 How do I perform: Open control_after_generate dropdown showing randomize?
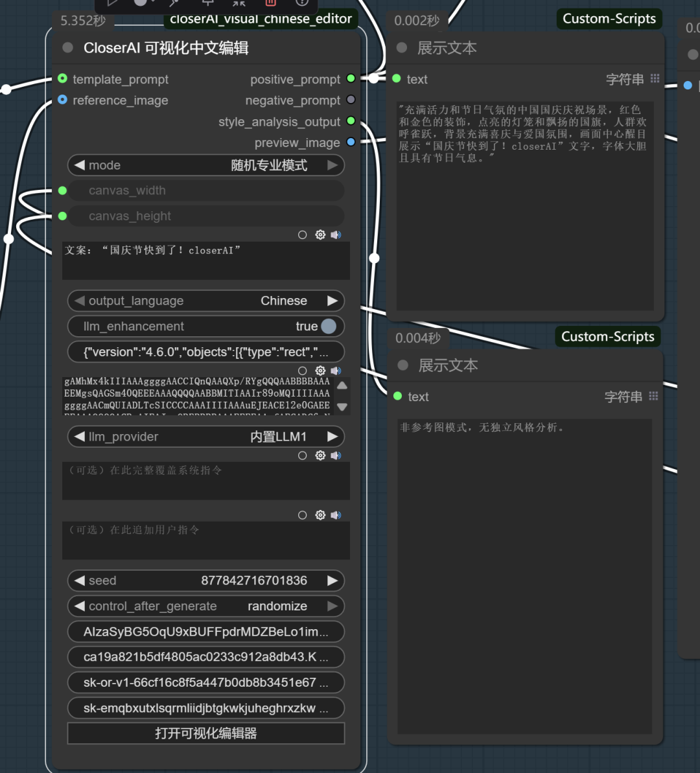click(x=205, y=606)
